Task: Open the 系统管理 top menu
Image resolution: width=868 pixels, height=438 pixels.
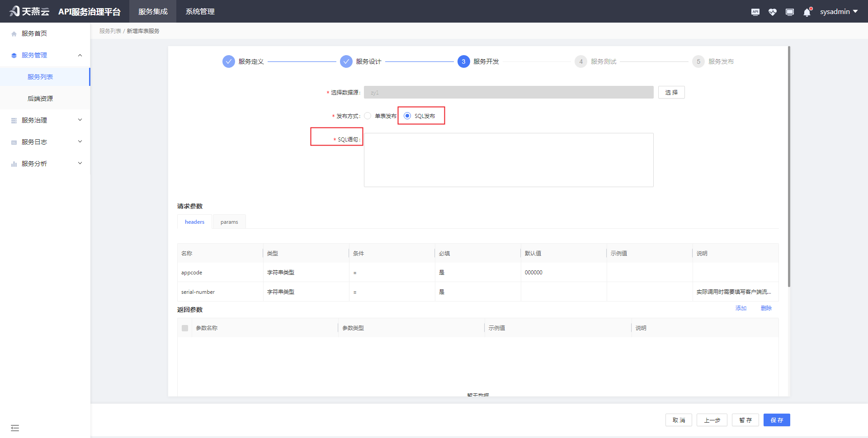Action: [x=200, y=12]
